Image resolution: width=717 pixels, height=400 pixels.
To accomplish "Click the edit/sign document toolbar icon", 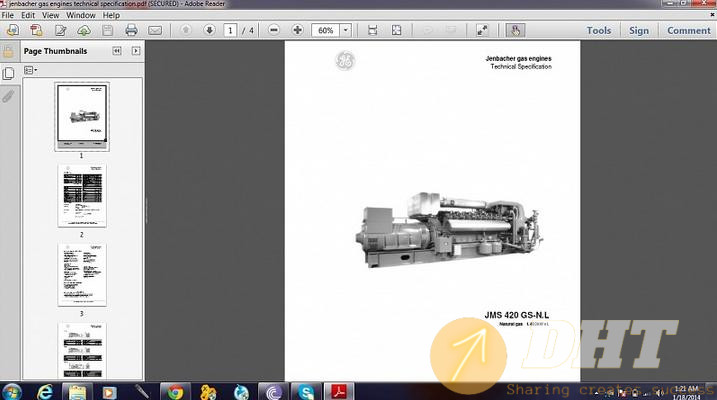I will pos(60,30).
